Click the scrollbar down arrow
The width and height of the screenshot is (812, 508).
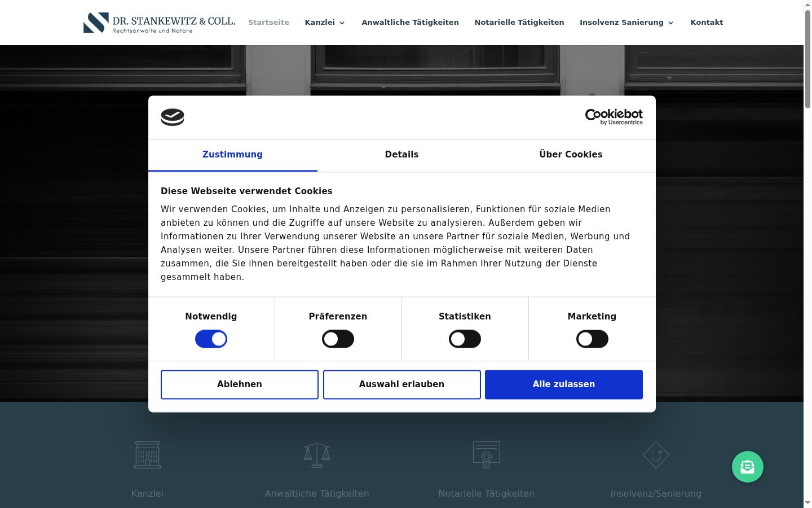[x=807, y=503]
